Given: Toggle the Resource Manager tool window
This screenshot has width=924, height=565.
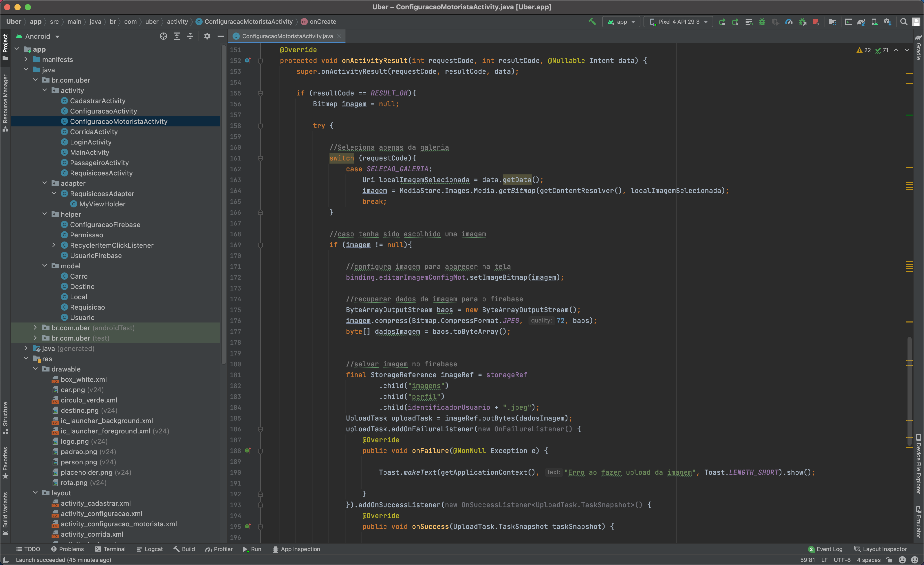Looking at the screenshot, I should pyautogui.click(x=5, y=103).
